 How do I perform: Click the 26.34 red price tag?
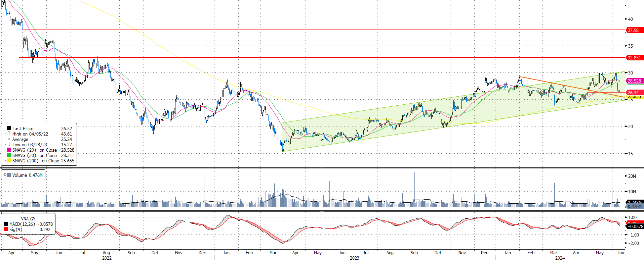635,93
